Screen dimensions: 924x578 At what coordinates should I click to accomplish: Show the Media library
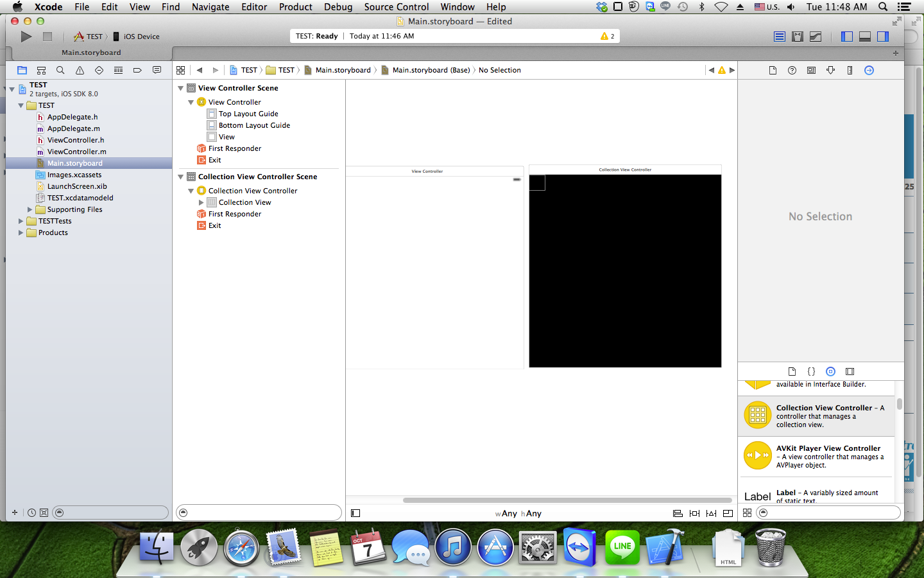(850, 371)
